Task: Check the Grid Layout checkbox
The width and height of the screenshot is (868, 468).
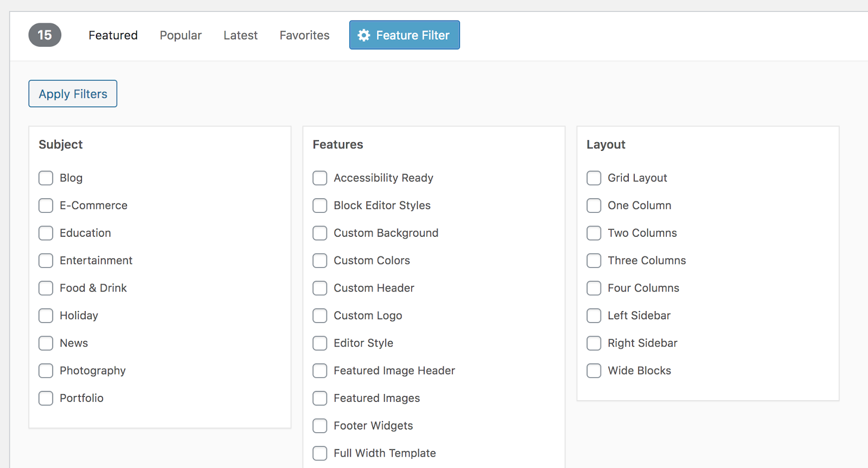Action: tap(594, 178)
